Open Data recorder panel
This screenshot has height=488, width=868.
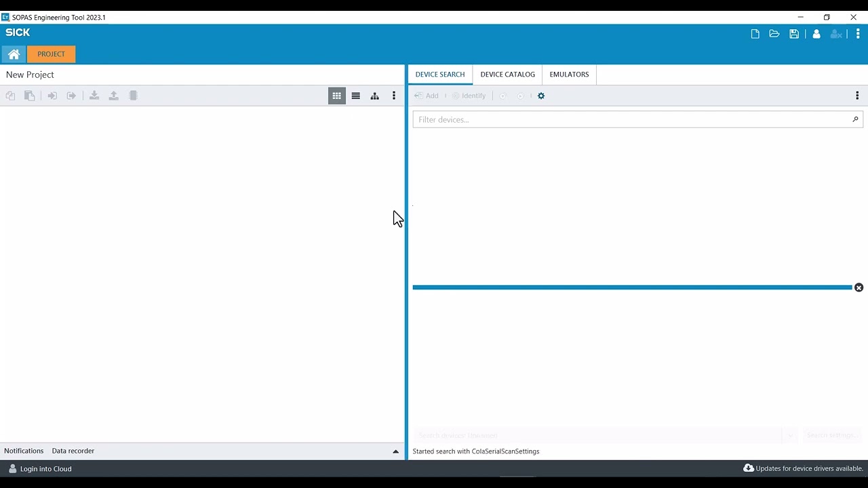73,451
